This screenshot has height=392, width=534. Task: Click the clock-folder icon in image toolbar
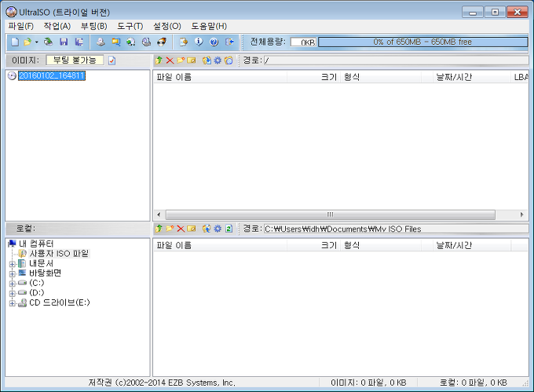(229, 60)
